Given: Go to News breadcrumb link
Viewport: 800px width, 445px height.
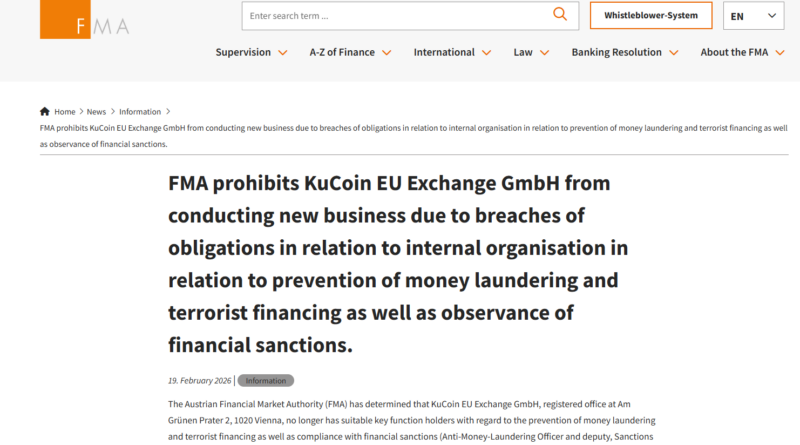Looking at the screenshot, I should [x=96, y=112].
